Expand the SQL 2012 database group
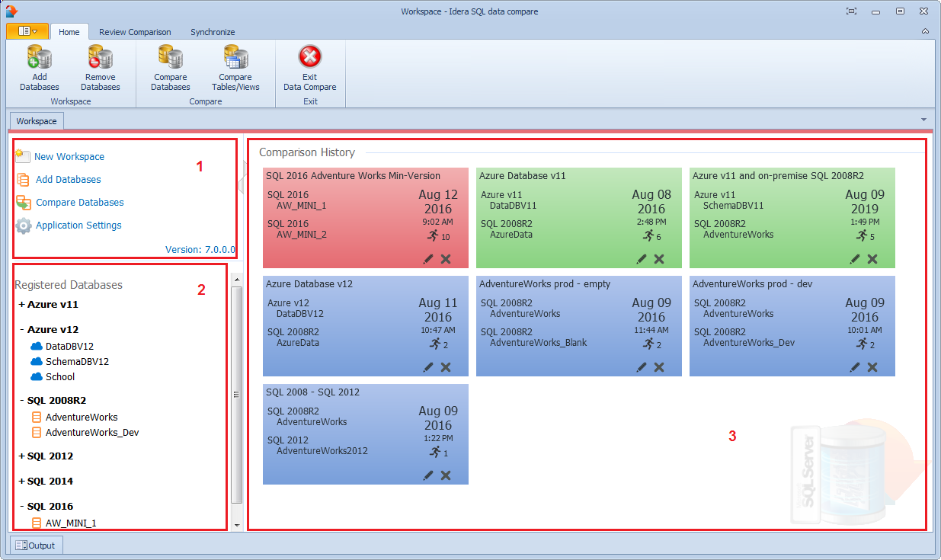Image resolution: width=941 pixels, height=560 pixels. (21, 456)
